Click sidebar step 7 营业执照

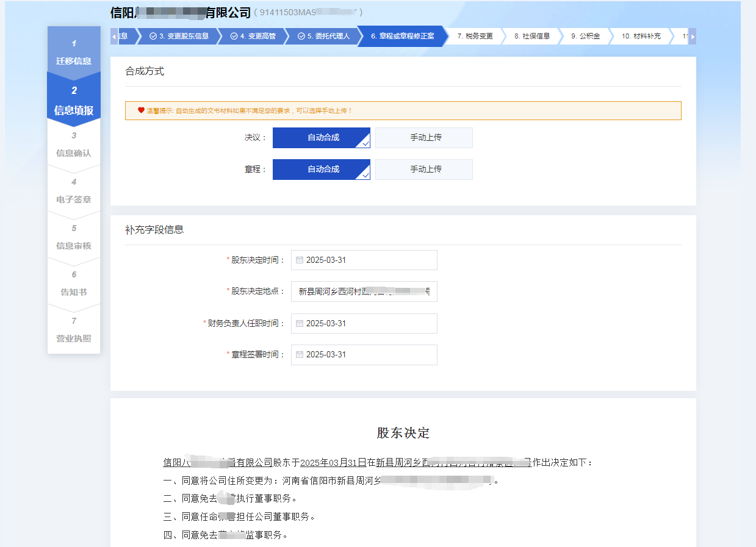[x=74, y=331]
